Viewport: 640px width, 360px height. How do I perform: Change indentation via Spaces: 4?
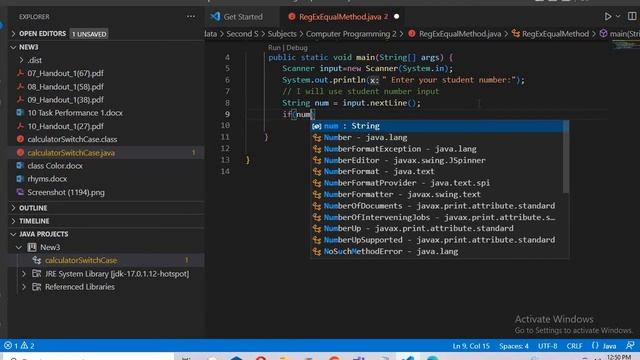click(513, 346)
